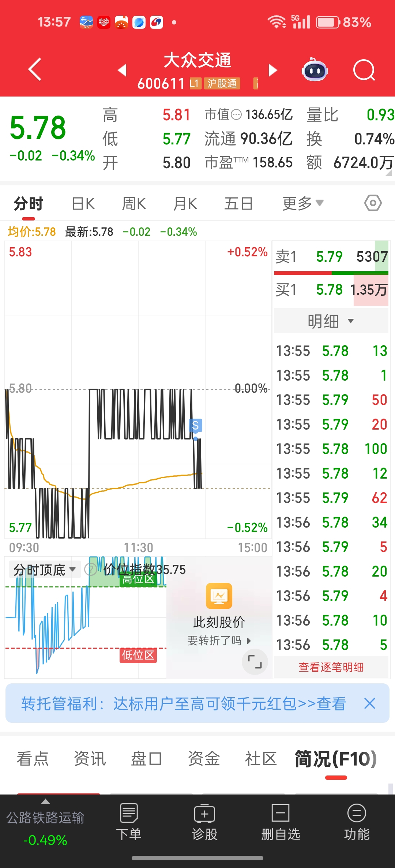Open chart settings hexagon icon

[x=373, y=203]
